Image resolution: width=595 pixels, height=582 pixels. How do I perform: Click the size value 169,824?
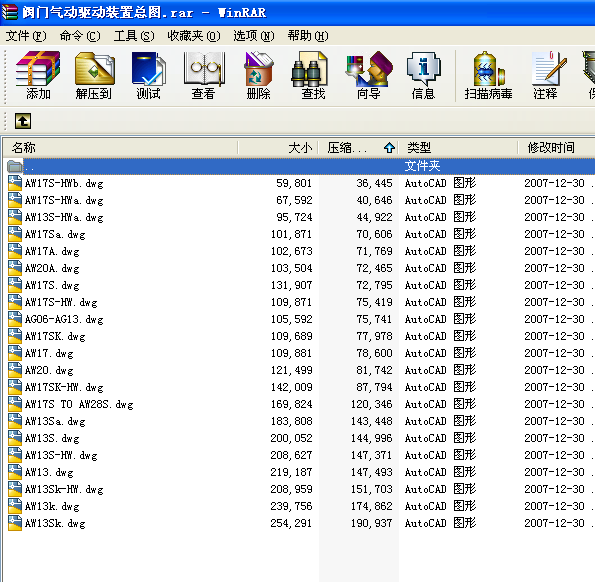(x=291, y=404)
